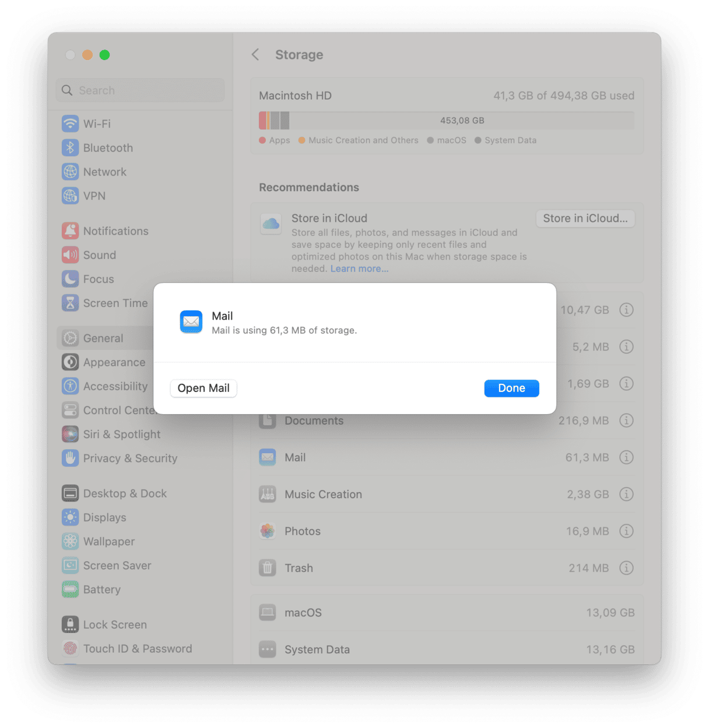This screenshot has height=728, width=709.
Task: Open Appearance settings
Action: tap(105, 362)
